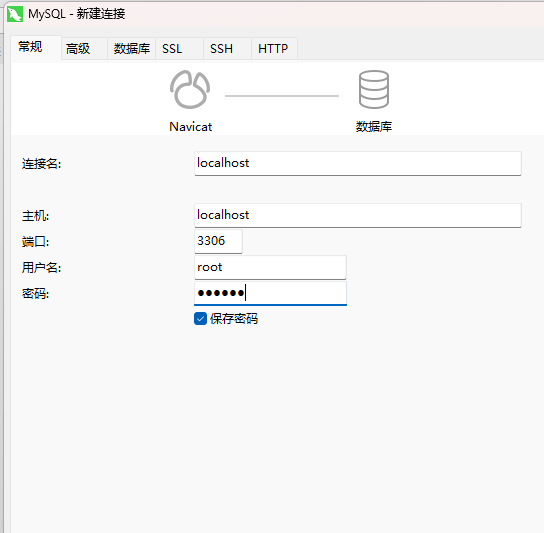544x533 pixels.
Task: Click the database cylinder icon
Action: 374,90
